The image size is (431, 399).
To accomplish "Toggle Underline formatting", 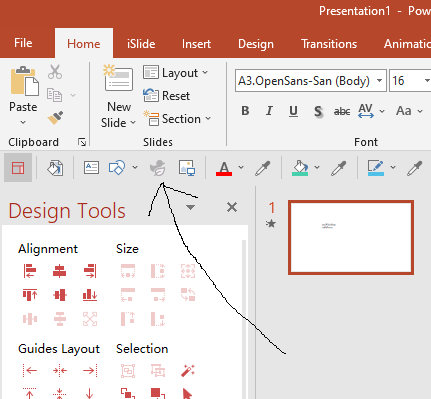I will pyautogui.click(x=293, y=111).
